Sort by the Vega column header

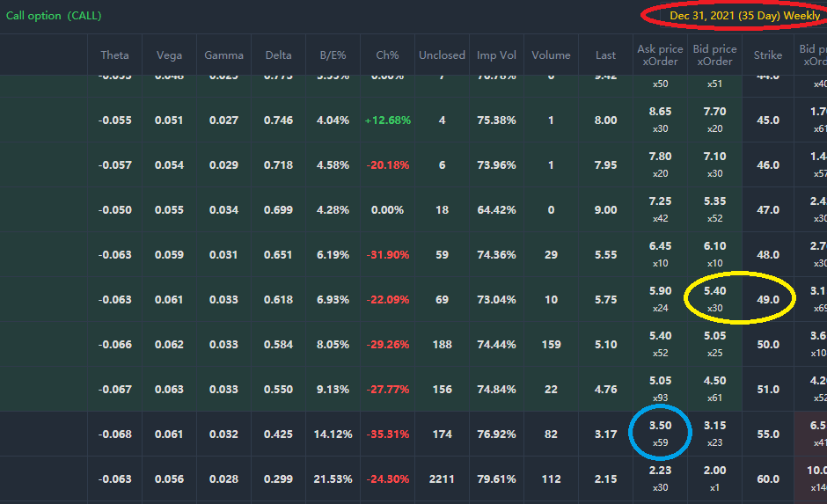click(x=169, y=55)
